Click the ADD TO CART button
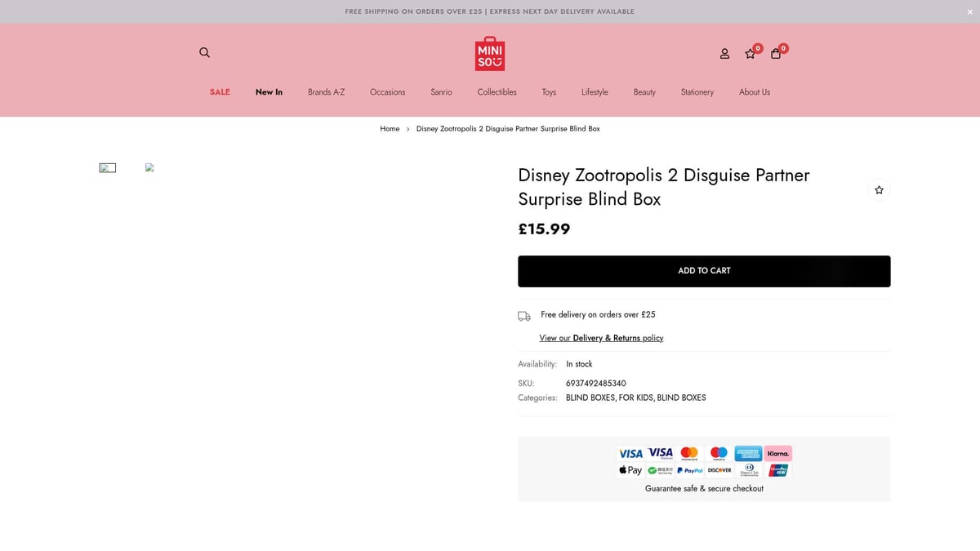Screen dimensions: 980x551 (704, 270)
